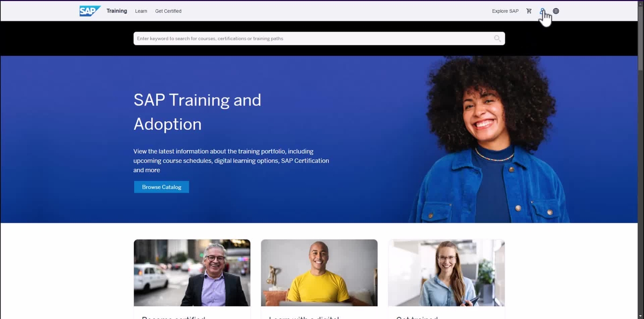Click the Browse Catalog button
Image resolution: width=644 pixels, height=319 pixels.
point(162,187)
